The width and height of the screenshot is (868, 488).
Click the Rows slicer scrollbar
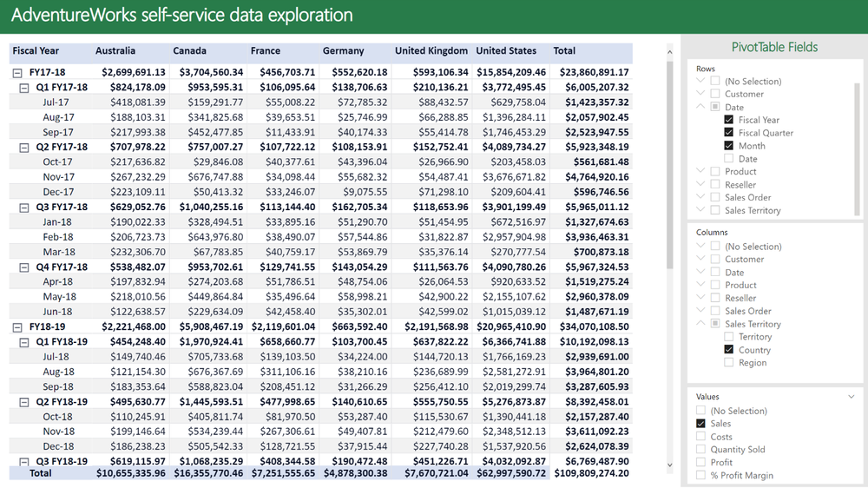858,148
